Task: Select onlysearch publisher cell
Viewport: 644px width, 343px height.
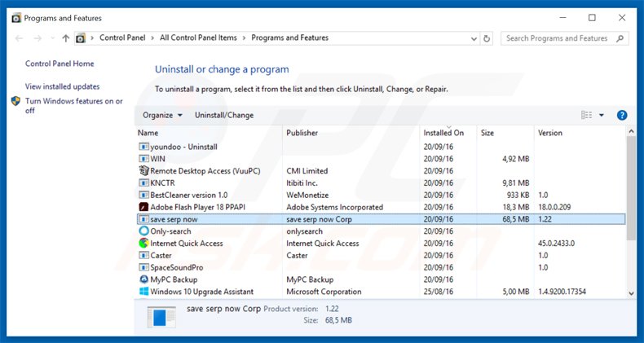Action: tap(304, 231)
